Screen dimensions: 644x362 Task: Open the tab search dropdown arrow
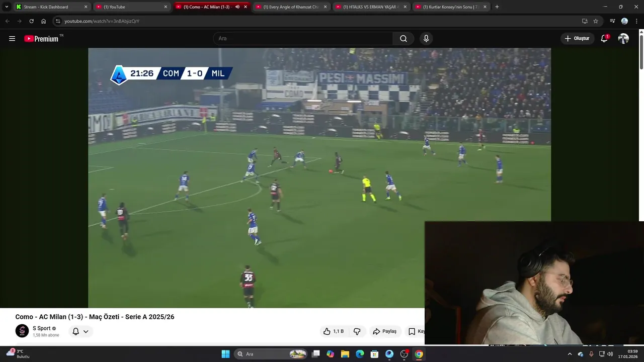[x=7, y=7]
